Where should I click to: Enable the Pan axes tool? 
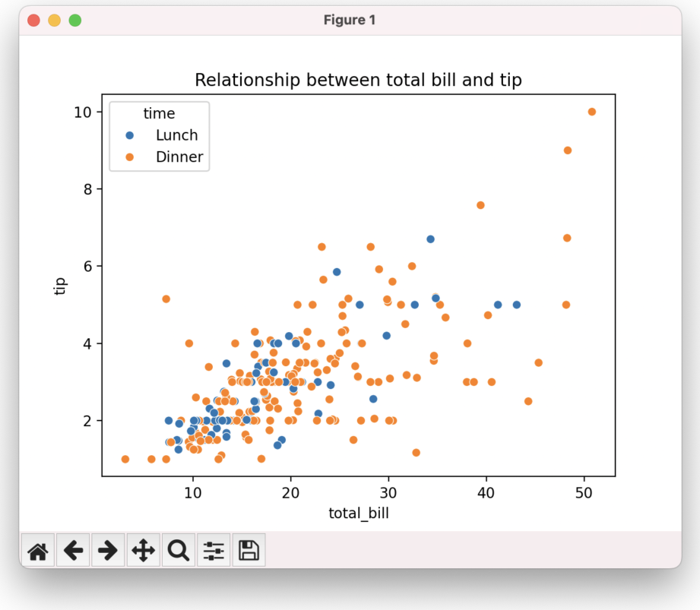pos(143,550)
